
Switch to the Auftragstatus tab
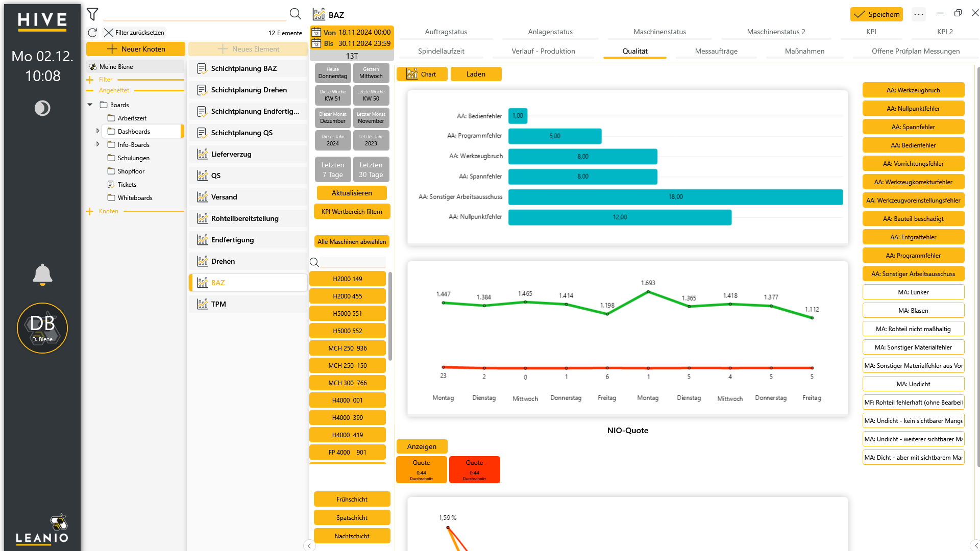[446, 32]
